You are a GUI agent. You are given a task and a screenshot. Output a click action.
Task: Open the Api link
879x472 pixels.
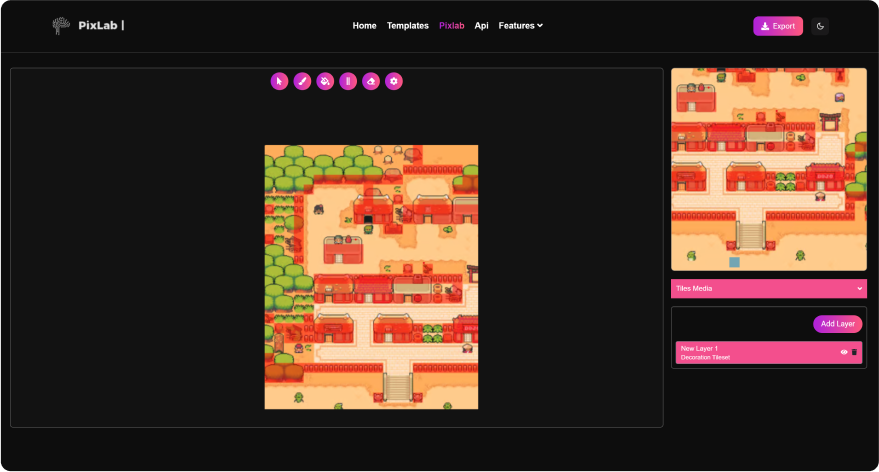point(481,26)
